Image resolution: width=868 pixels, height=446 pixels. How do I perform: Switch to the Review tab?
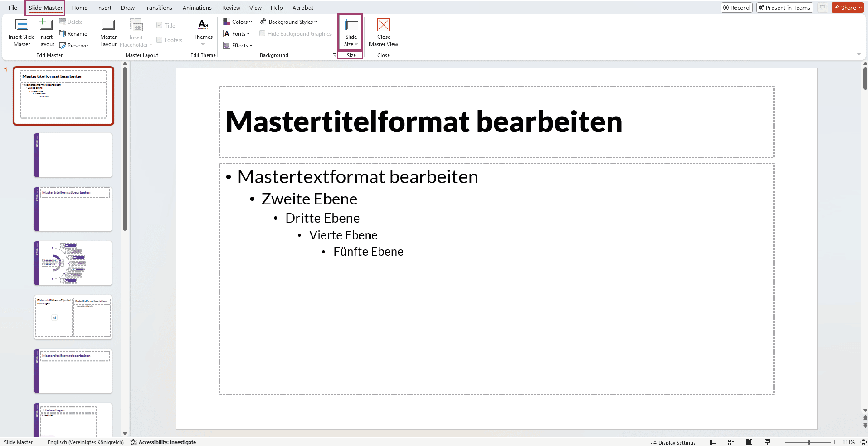coord(231,8)
